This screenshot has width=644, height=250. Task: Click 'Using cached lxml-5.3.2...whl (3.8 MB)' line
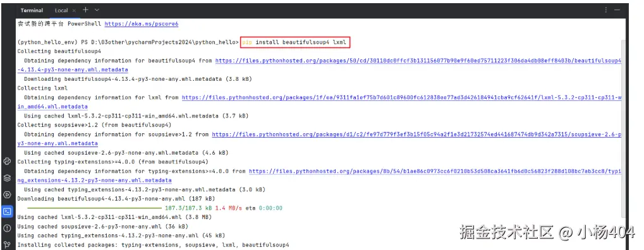pos(114,217)
